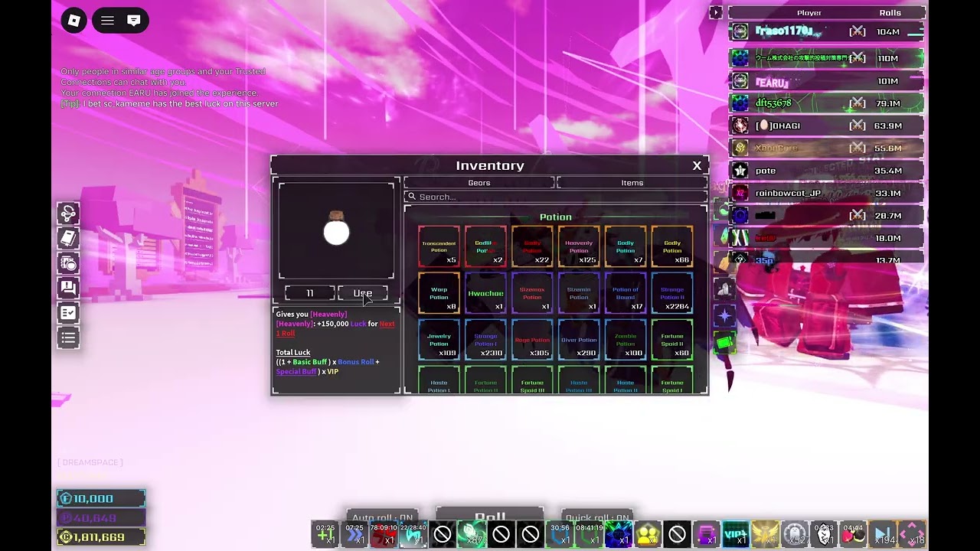Click the 1,811,669 coin balance

(x=101, y=537)
